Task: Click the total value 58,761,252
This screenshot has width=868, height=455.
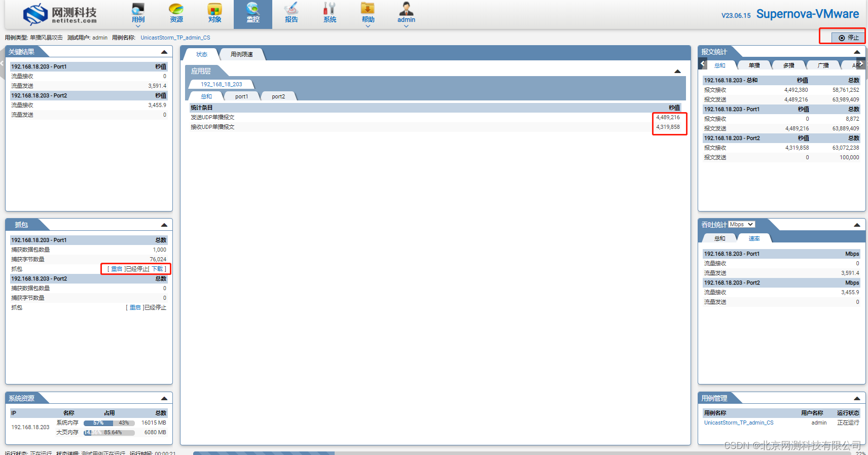Action: pyautogui.click(x=846, y=90)
